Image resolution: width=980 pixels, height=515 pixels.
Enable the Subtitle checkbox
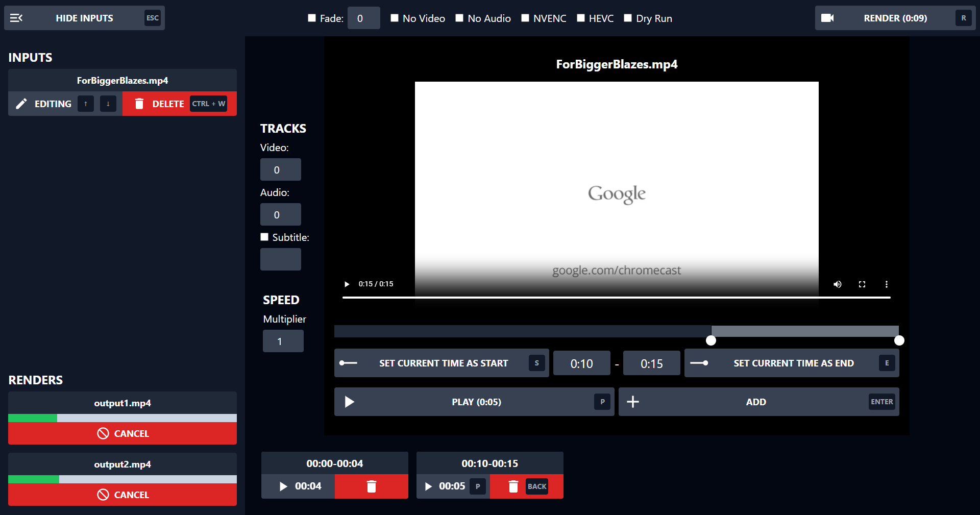click(x=264, y=237)
